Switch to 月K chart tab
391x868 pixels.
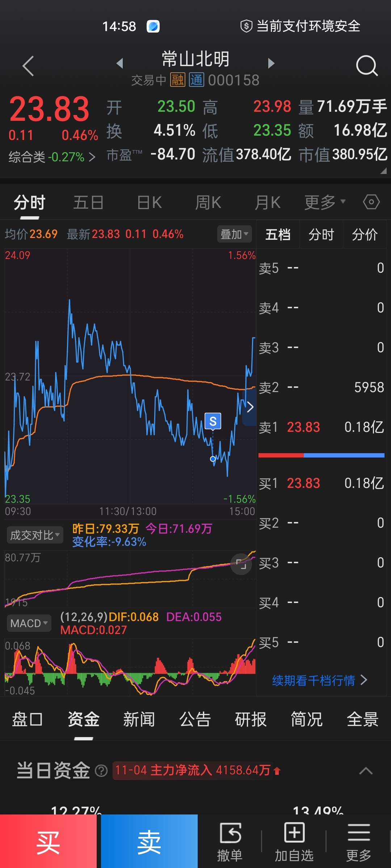point(268,203)
